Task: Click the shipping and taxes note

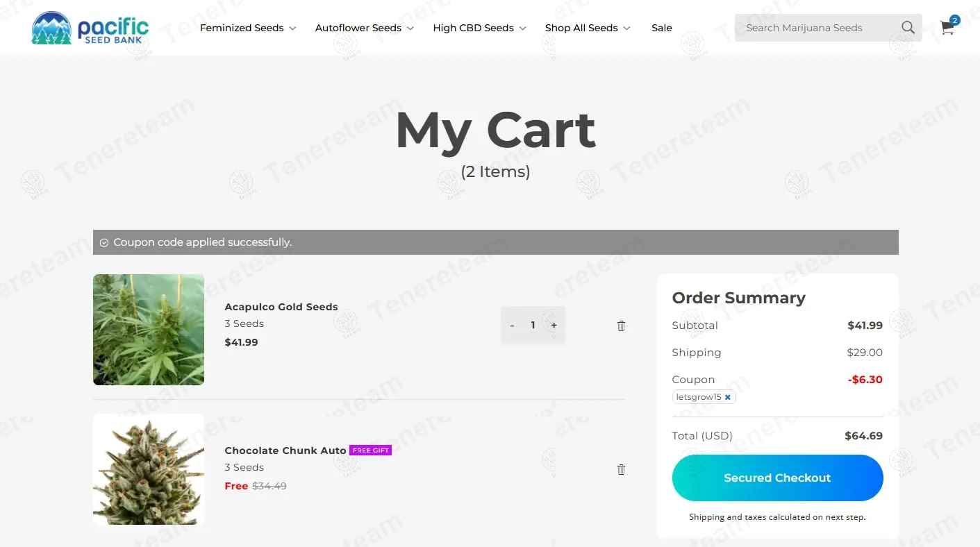Action: click(777, 517)
